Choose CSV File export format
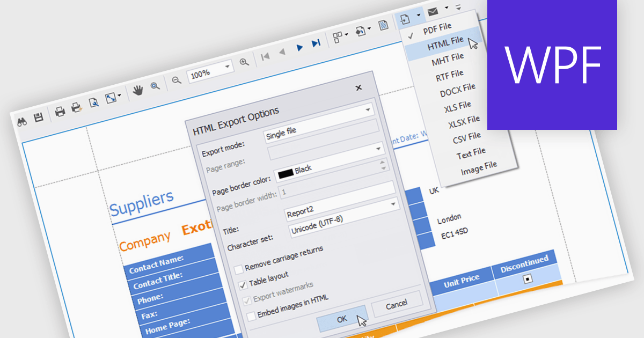This screenshot has height=338, width=644. point(466,136)
